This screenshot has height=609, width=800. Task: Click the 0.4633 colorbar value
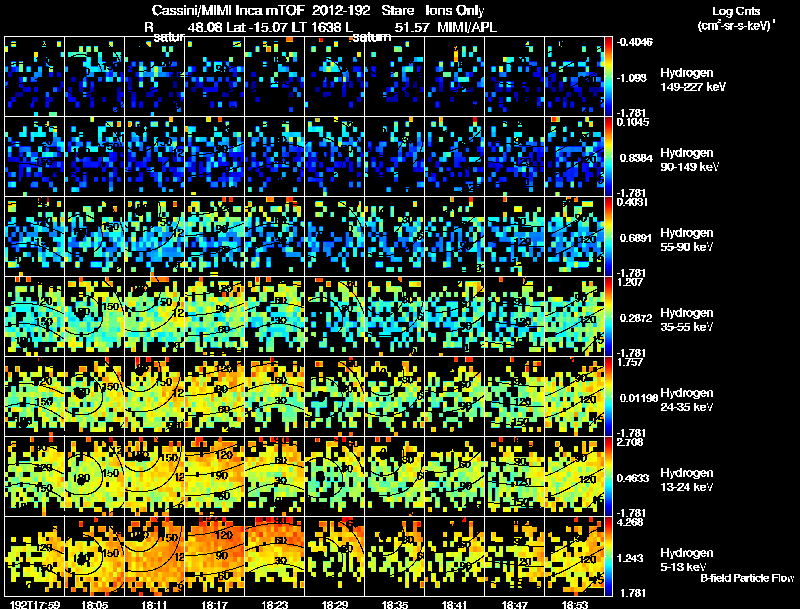(636, 478)
